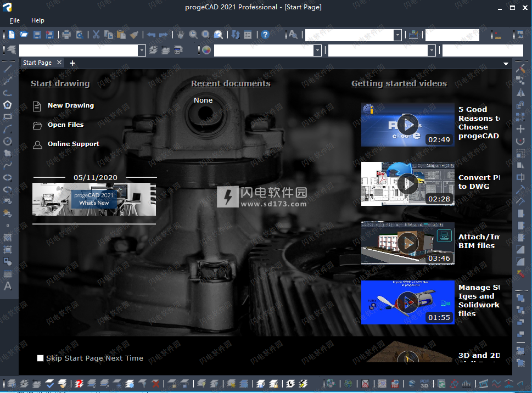Open the Start drawing heading link

click(x=60, y=83)
